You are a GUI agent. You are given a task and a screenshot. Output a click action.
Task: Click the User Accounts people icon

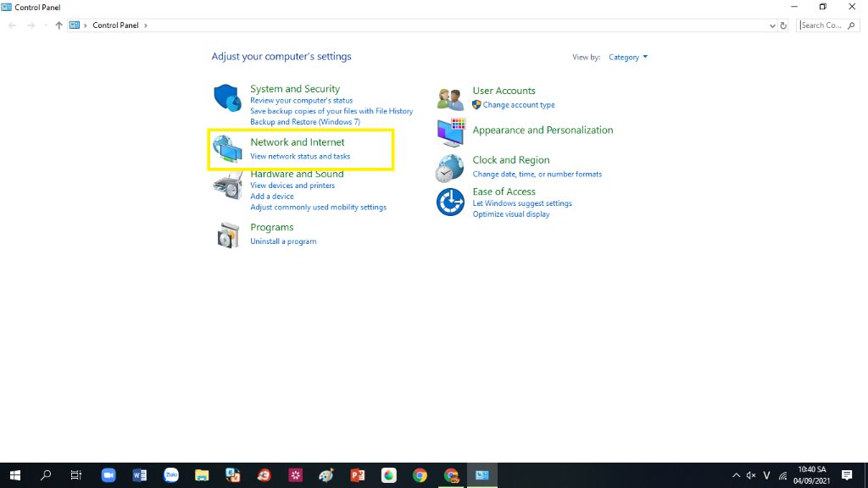click(x=450, y=100)
